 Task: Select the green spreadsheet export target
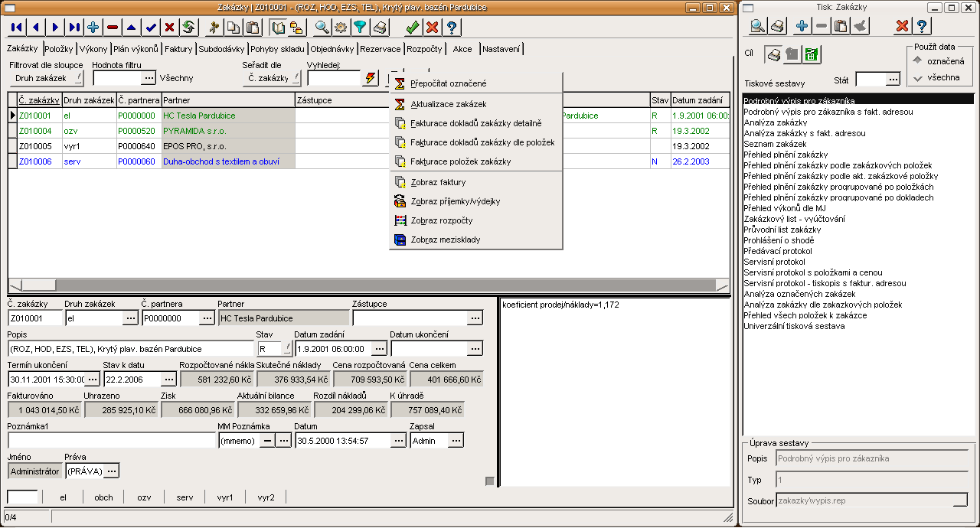812,55
